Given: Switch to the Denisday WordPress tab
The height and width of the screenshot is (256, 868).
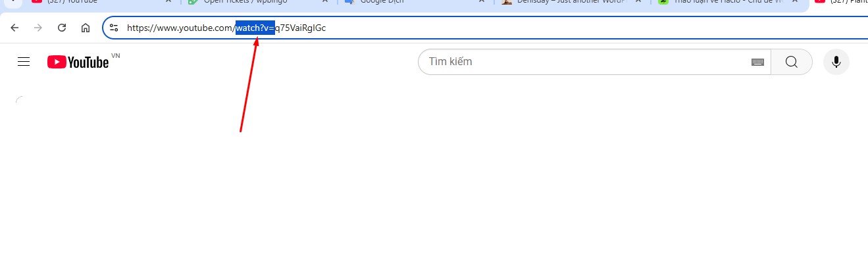Looking at the screenshot, I should [567, 3].
